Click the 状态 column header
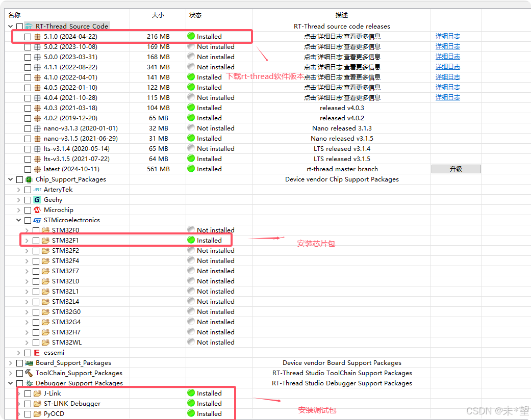This screenshot has width=531, height=420. [195, 15]
